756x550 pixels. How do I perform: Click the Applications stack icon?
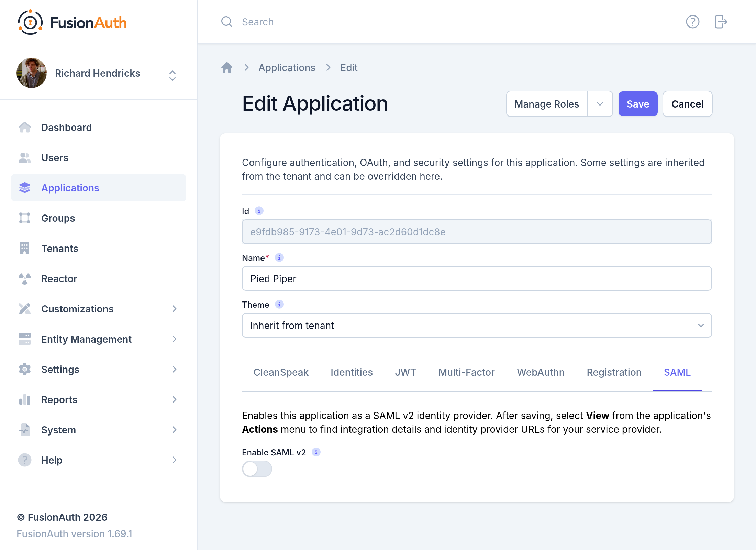click(x=25, y=188)
